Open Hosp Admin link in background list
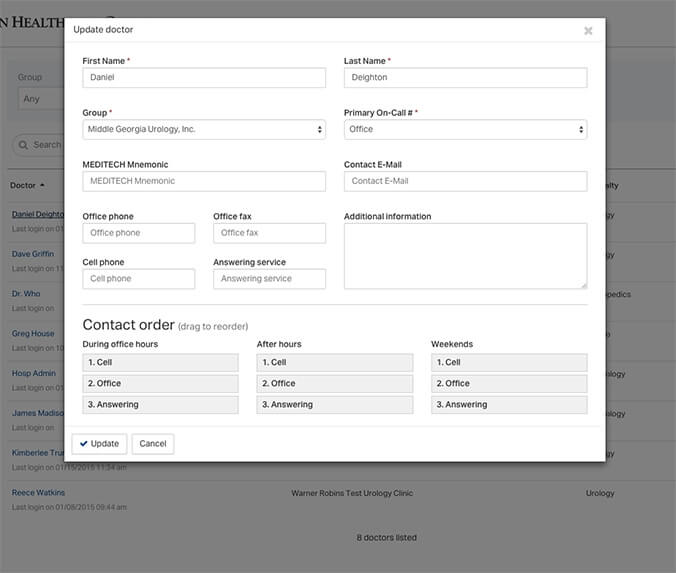The image size is (676, 573). pyautogui.click(x=34, y=373)
